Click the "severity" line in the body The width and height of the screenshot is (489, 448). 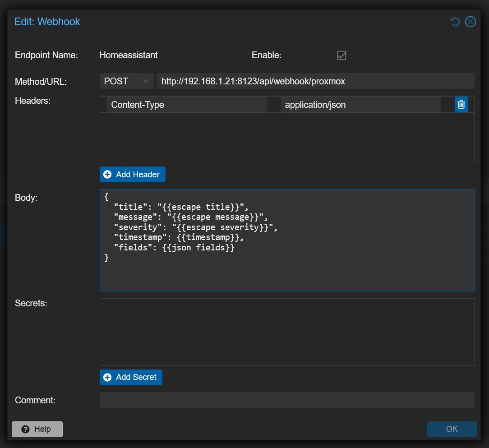coord(195,227)
